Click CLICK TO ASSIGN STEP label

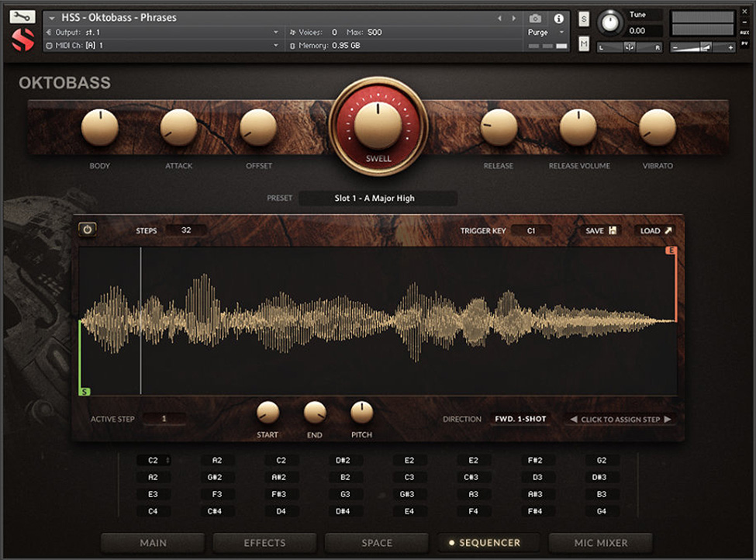click(x=620, y=419)
